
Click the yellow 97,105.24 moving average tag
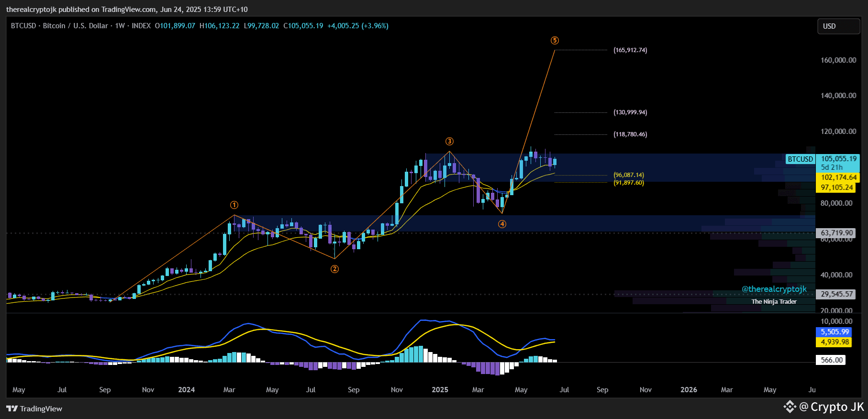pyautogui.click(x=837, y=187)
